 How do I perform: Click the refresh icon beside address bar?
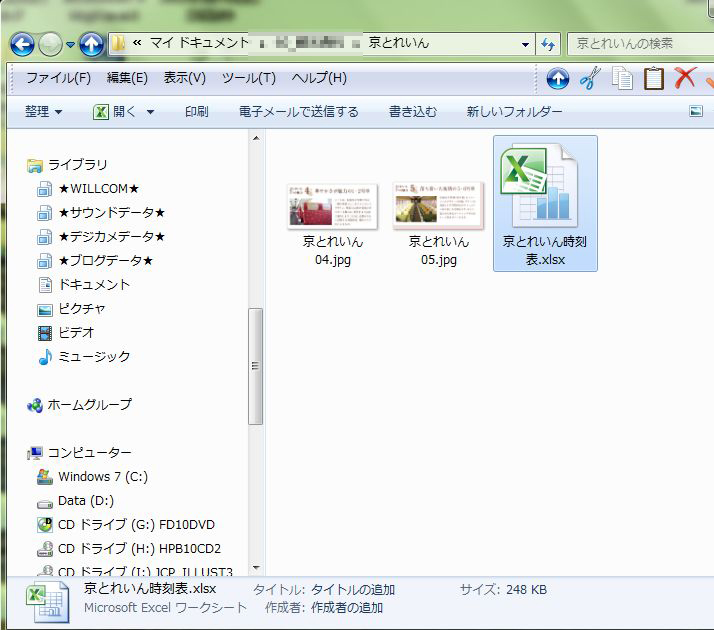[x=548, y=44]
